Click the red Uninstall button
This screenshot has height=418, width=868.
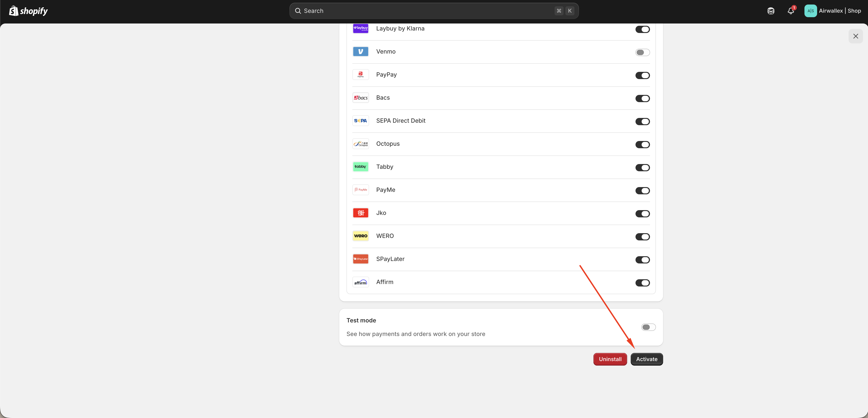610,359
